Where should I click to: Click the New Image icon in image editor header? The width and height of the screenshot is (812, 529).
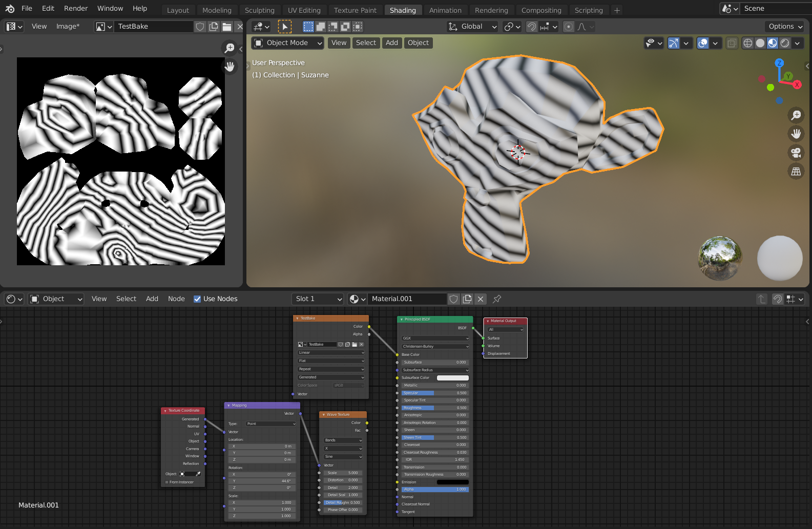coord(214,27)
